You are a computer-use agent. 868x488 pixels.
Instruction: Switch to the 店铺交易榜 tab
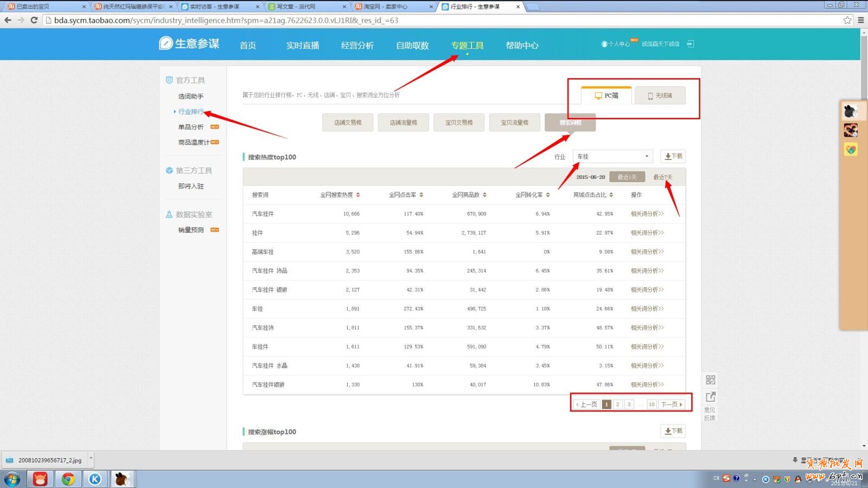coord(348,123)
